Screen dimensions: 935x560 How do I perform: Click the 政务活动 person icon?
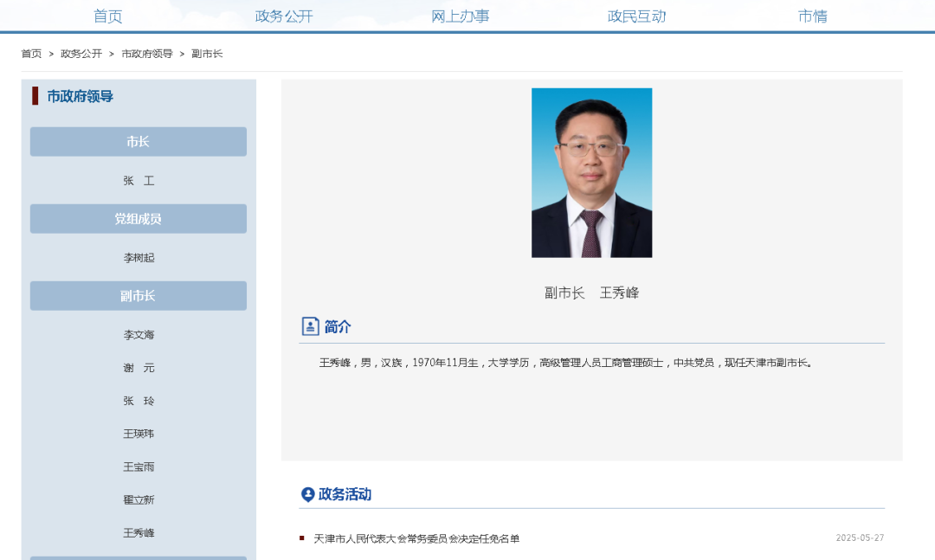[x=306, y=494]
